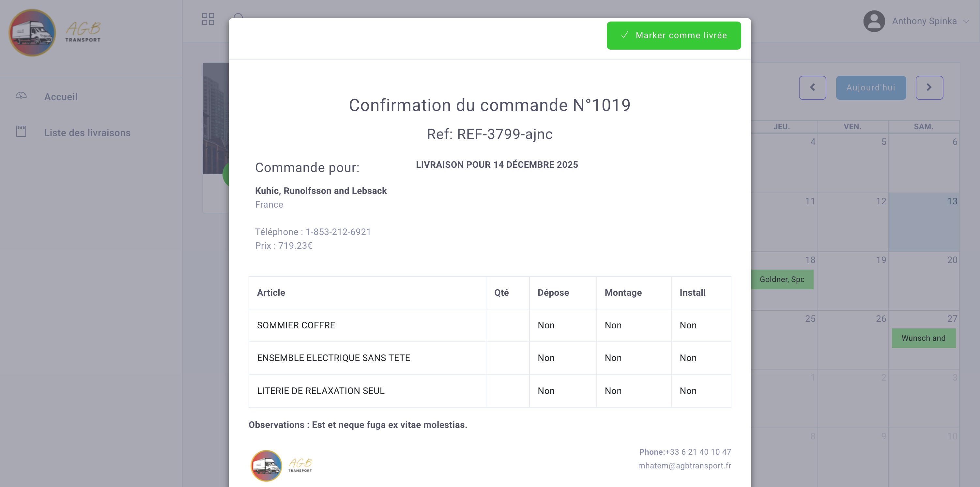Click ENSEMBLE ELECTRIQUE SANS TETE row
Viewport: 980px width, 487px height.
(x=490, y=358)
